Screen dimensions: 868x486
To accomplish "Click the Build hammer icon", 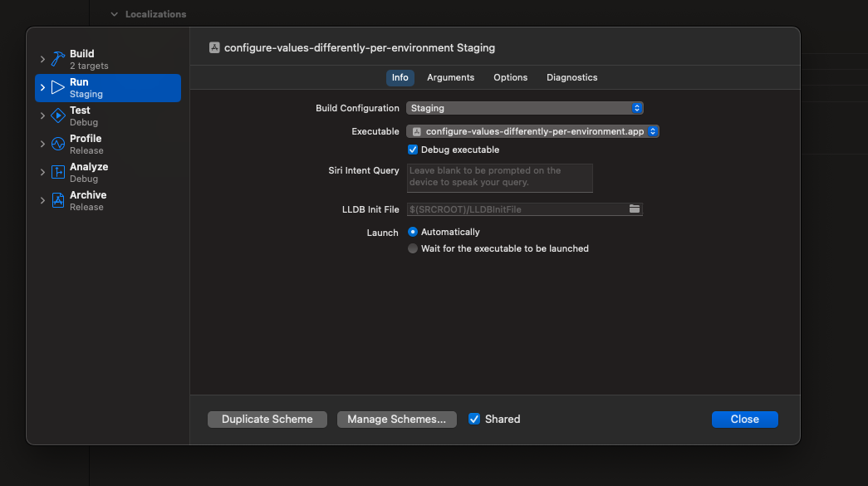I will pyautogui.click(x=57, y=59).
